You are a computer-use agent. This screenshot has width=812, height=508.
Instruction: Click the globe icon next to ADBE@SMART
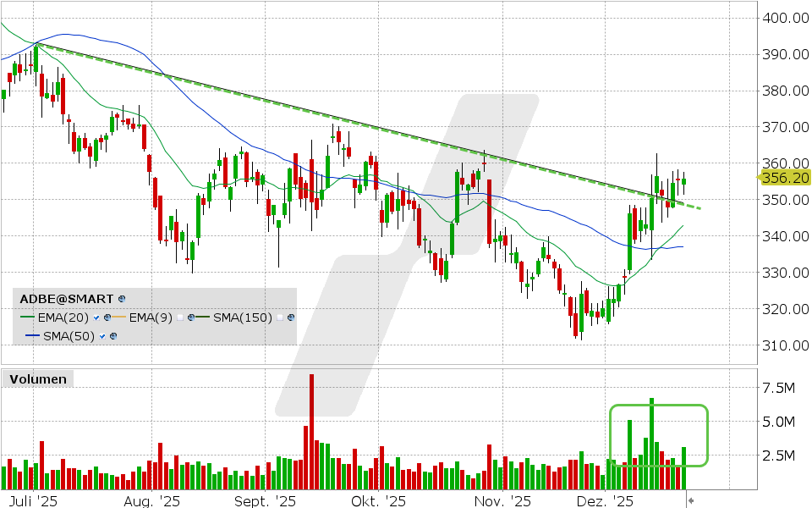tap(121, 298)
